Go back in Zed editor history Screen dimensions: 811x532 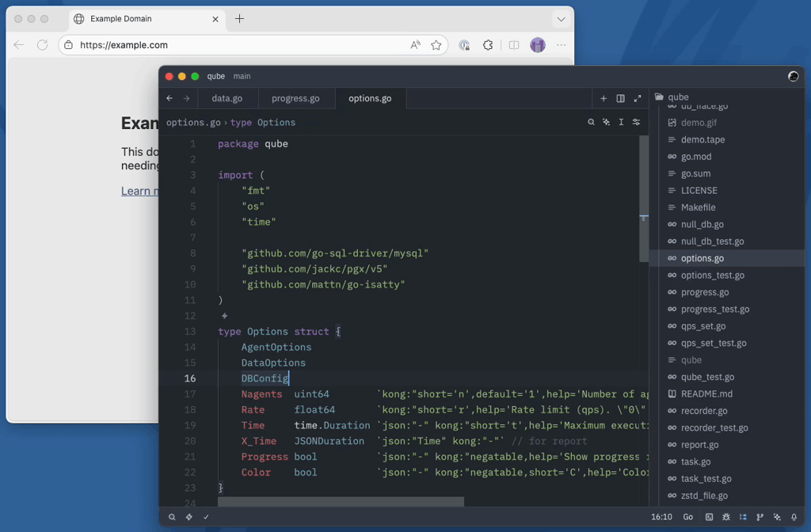pos(169,98)
